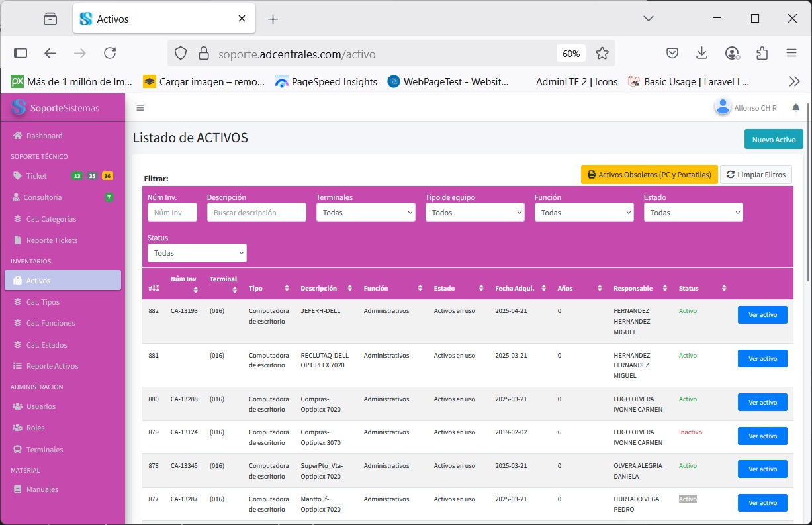Click the Firefox bookmark star icon
Viewport: 812px width, 525px height.
pos(602,53)
